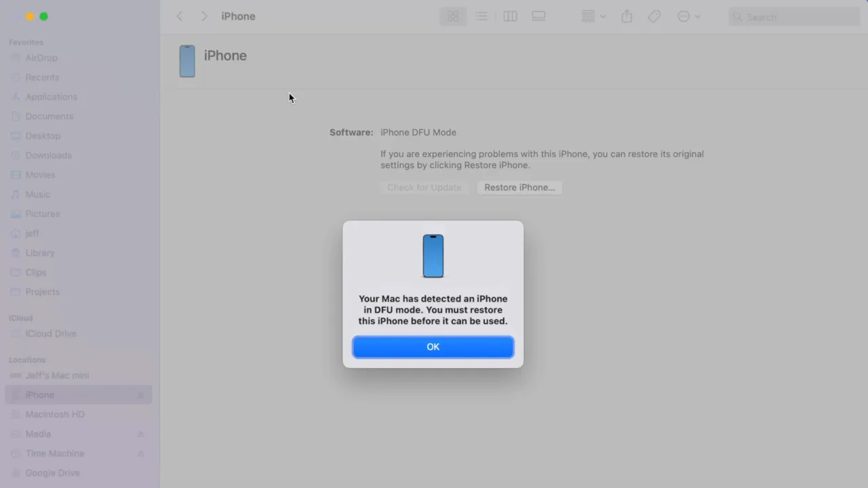The image size is (868, 488).
Task: Switch to gallery view in the toolbar
Action: tap(538, 16)
